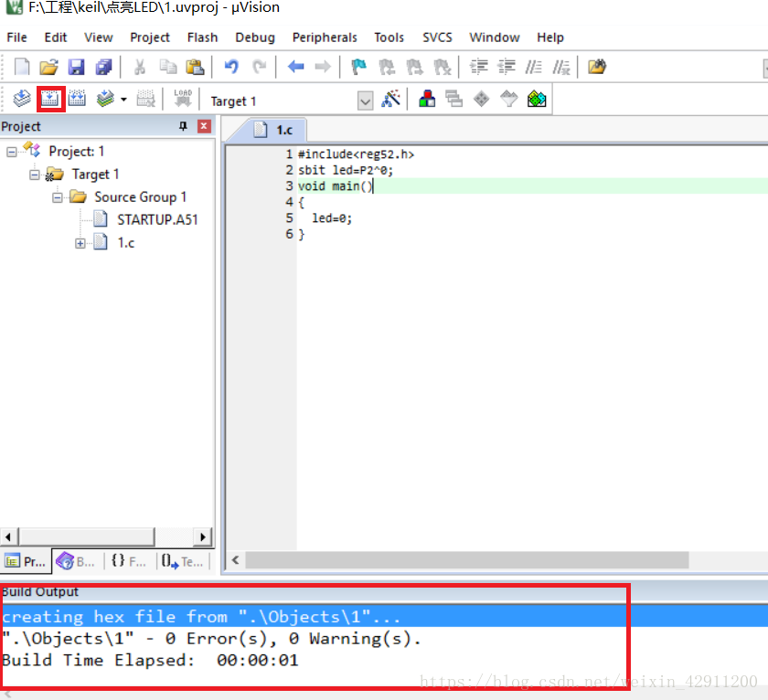Navigate forwards with right arrow
The image size is (768, 700).
point(323,66)
